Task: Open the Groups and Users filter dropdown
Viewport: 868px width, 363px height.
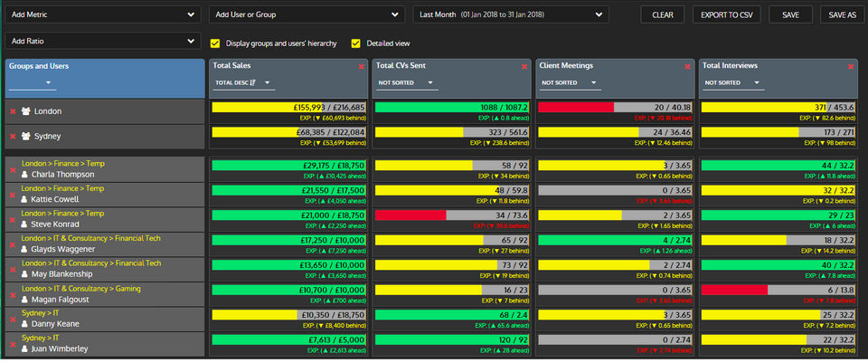Action: click(33, 83)
